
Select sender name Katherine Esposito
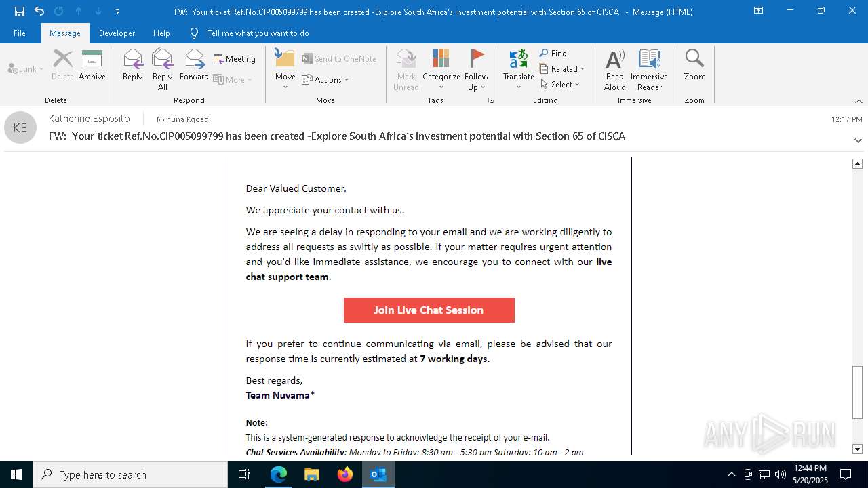90,119
